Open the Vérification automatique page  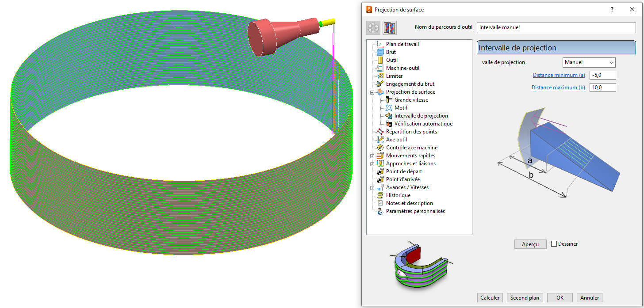423,124
